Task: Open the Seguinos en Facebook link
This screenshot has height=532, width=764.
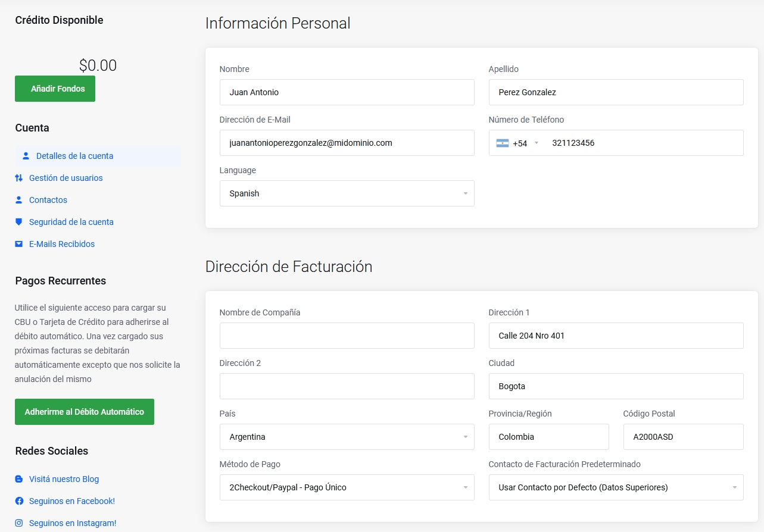Action: point(71,501)
